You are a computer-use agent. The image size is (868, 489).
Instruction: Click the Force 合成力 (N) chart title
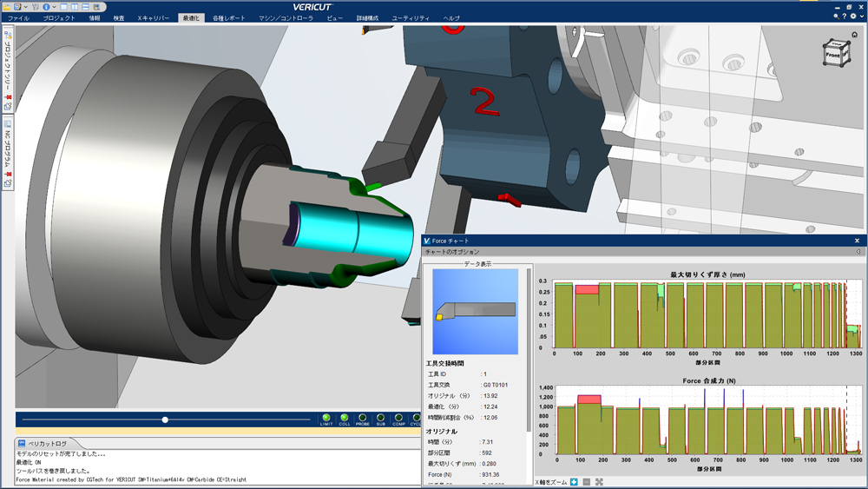pyautogui.click(x=709, y=381)
